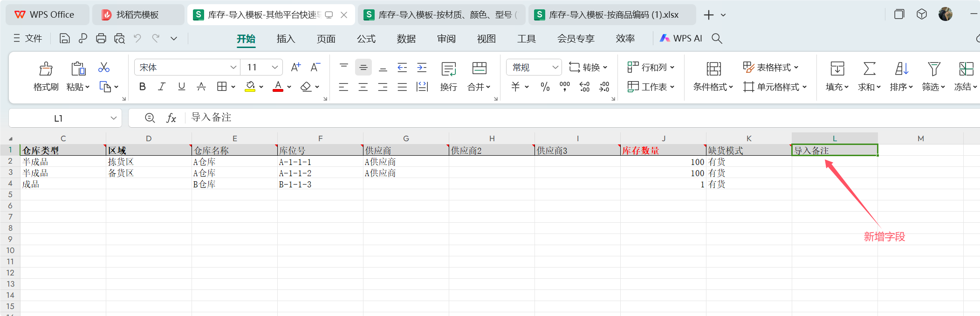Click the Redo arrow icon

(x=156, y=38)
